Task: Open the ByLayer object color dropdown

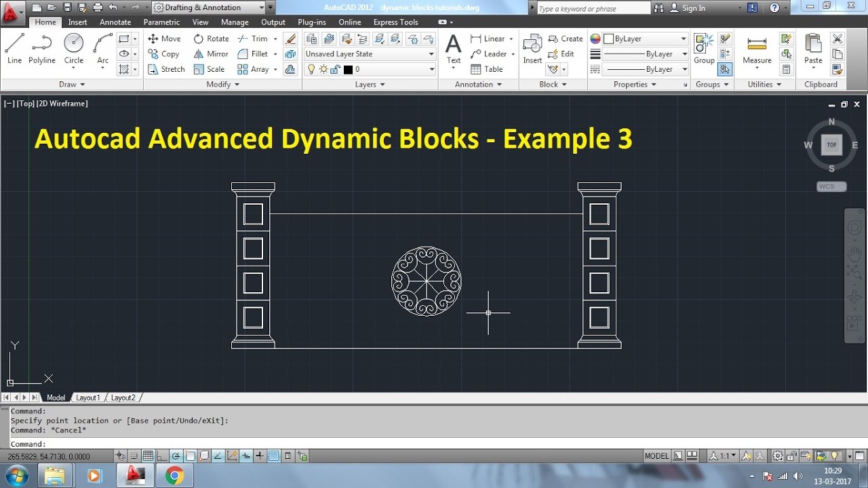Action: [x=645, y=39]
